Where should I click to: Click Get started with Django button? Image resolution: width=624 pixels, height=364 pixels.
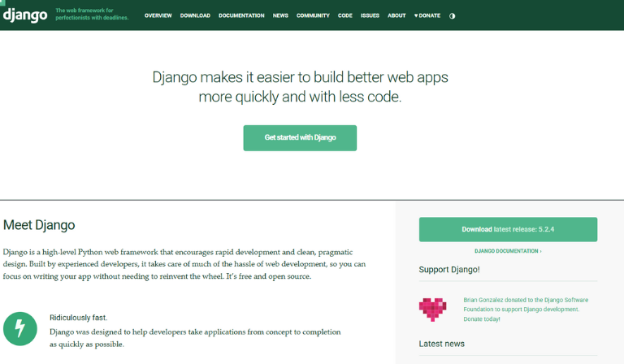pos(300,137)
